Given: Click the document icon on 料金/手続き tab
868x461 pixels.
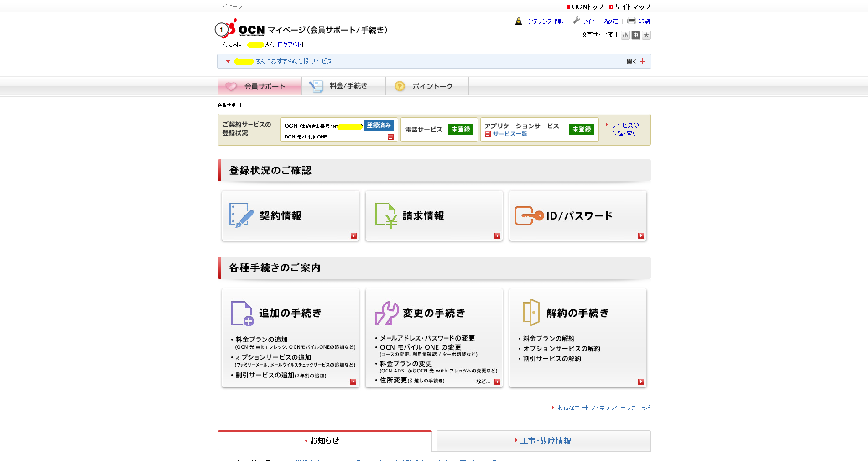Looking at the screenshot, I should [316, 86].
